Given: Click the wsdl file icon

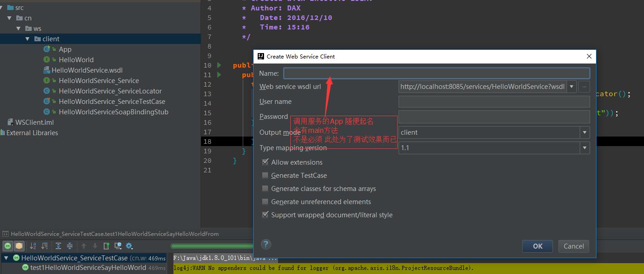Looking at the screenshot, I should coord(47,70).
